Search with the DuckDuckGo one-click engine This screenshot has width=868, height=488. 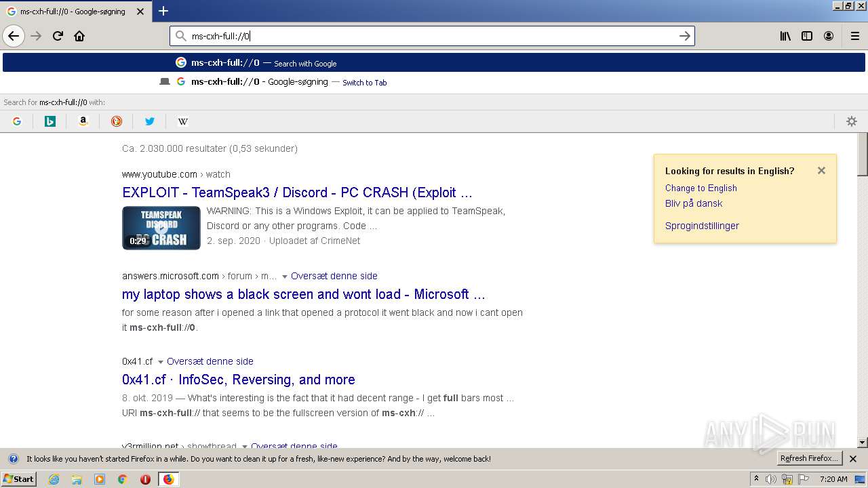(117, 121)
